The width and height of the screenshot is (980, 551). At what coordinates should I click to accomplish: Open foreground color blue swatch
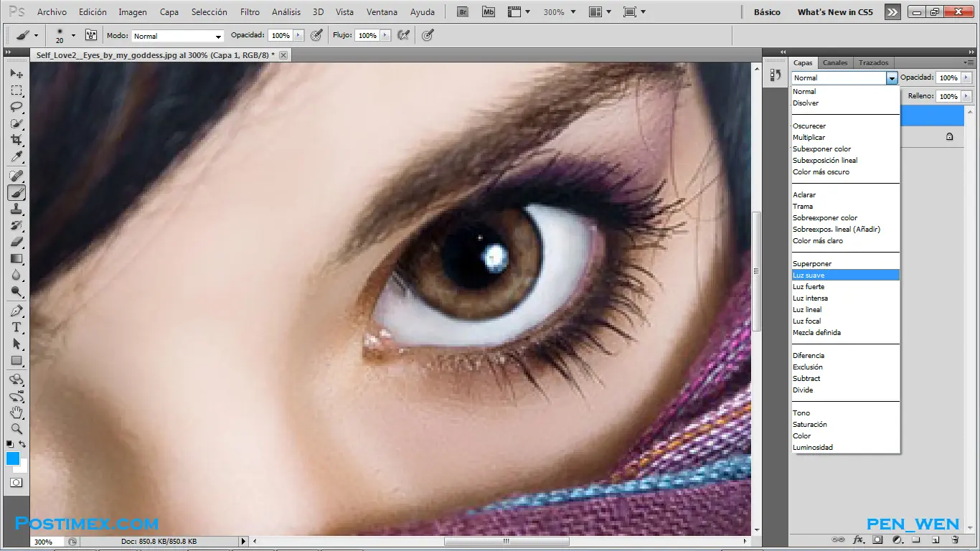[12, 458]
